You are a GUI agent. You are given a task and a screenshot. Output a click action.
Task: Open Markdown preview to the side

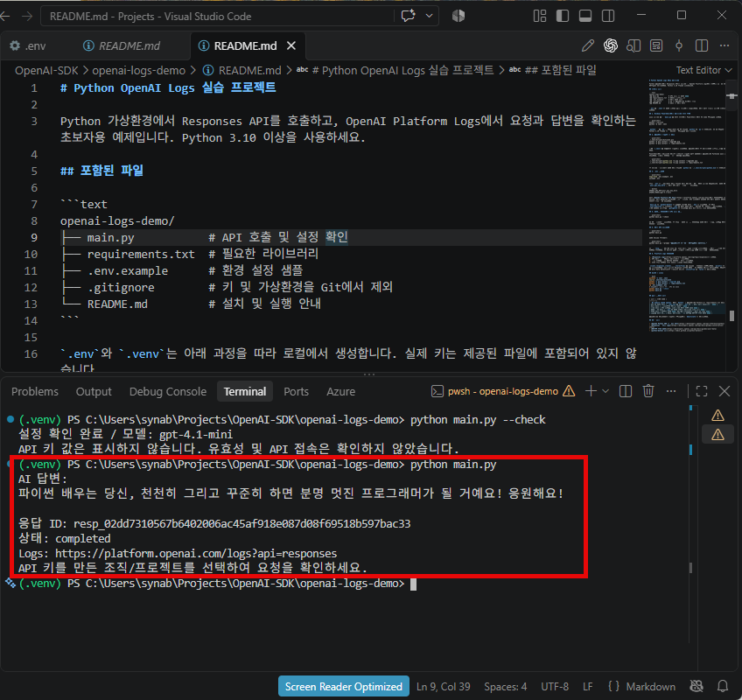[633, 45]
